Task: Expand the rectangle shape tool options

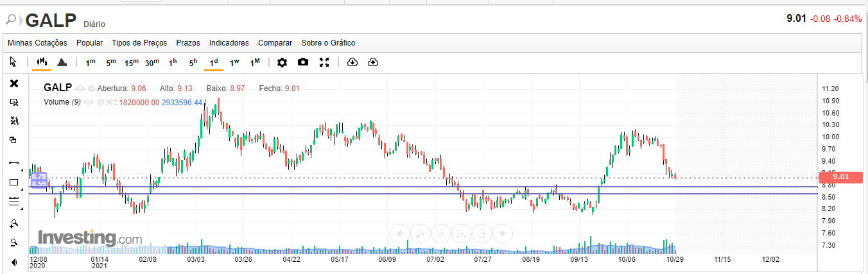Action: coord(22,190)
